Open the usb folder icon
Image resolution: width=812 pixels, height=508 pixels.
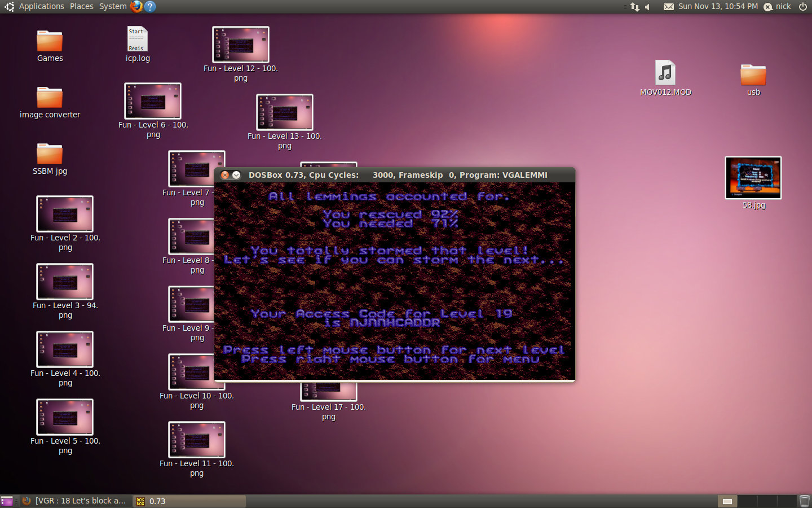coord(753,75)
